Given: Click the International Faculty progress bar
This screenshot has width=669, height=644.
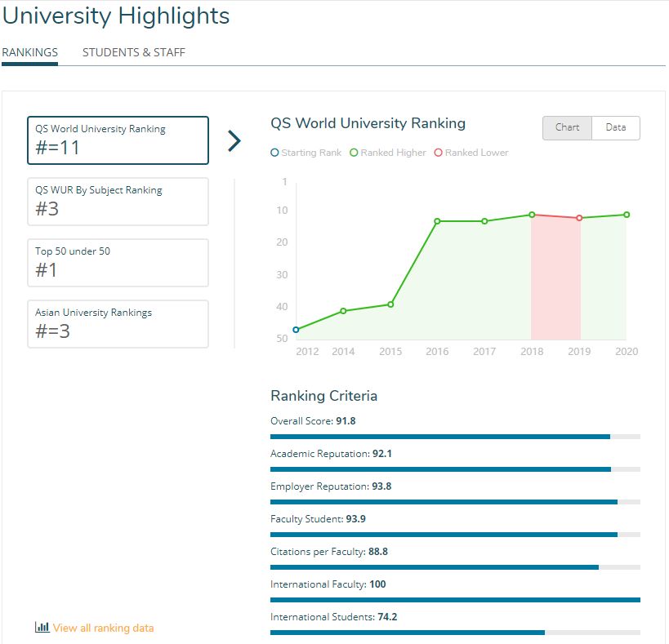Looking at the screenshot, I should [x=455, y=600].
